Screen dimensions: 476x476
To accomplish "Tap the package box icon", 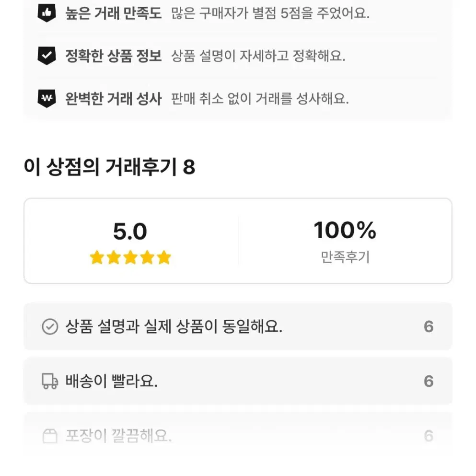I will coord(50,436).
